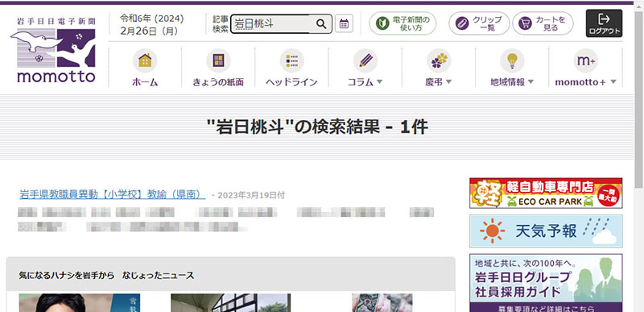Open the calendar date picker icon

pyautogui.click(x=344, y=24)
